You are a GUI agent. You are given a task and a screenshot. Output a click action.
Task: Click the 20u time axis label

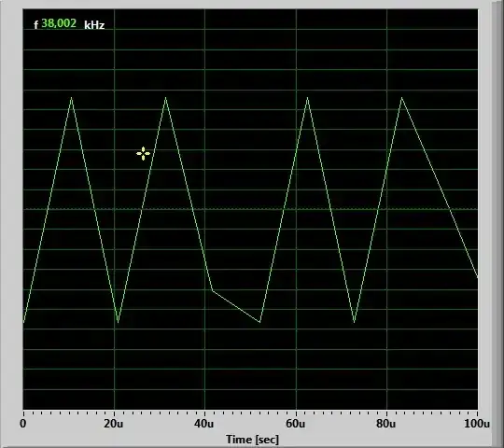pos(113,424)
